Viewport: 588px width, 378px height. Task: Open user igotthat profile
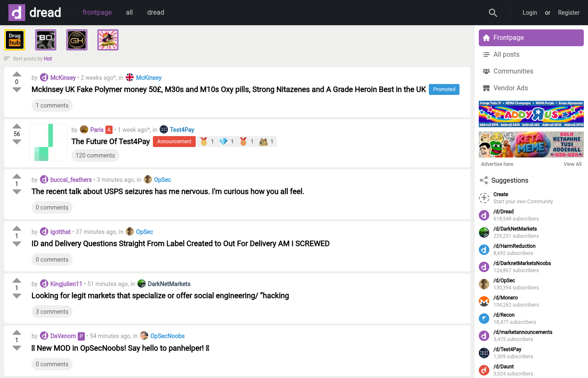pyautogui.click(x=60, y=232)
